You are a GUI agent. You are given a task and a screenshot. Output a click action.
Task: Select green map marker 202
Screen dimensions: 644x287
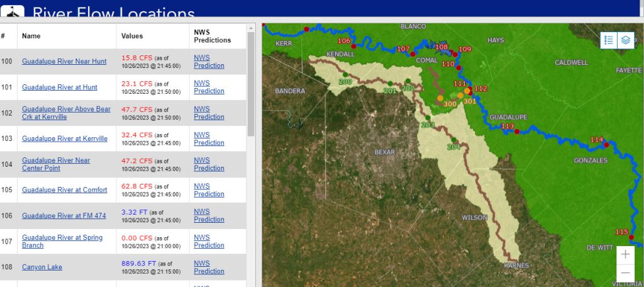(x=408, y=81)
